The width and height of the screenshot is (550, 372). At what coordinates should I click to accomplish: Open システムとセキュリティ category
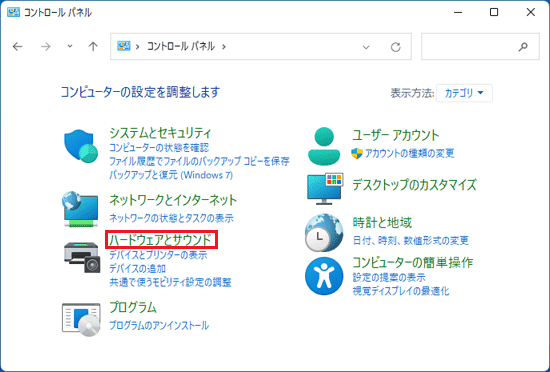(x=160, y=133)
